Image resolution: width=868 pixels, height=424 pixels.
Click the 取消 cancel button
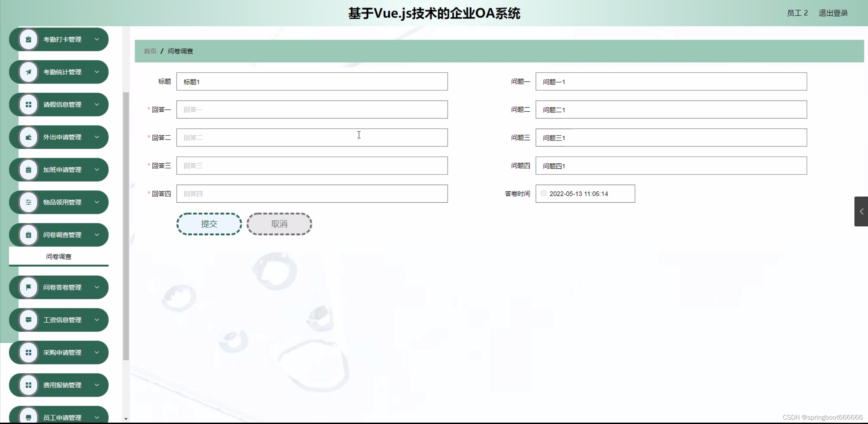[279, 224]
